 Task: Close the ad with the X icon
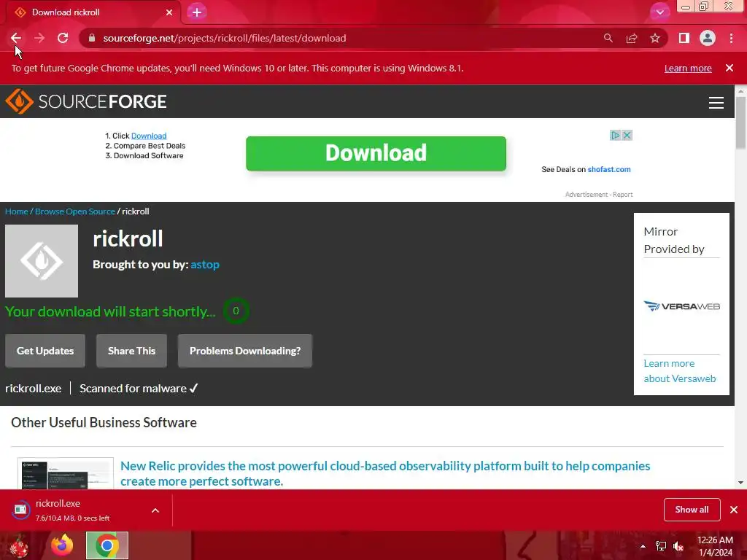627,135
